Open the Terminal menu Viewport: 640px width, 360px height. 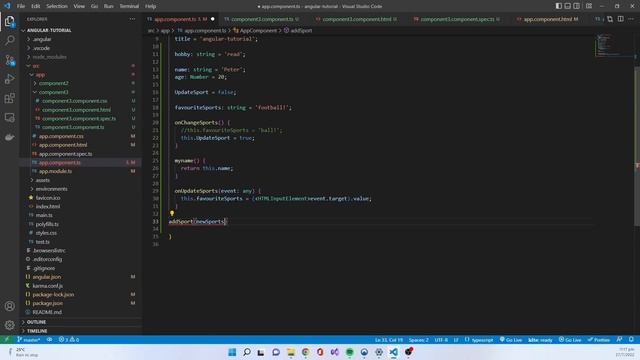129,6
